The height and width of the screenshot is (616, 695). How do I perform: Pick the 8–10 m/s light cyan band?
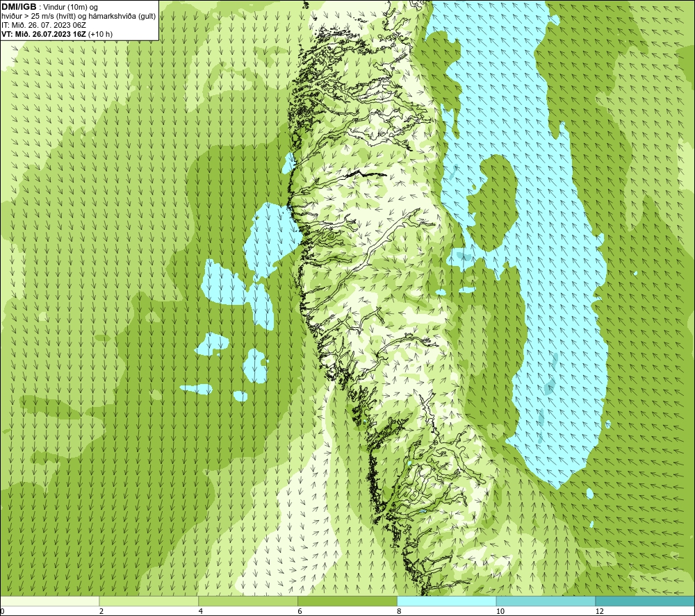pyautogui.click(x=447, y=601)
